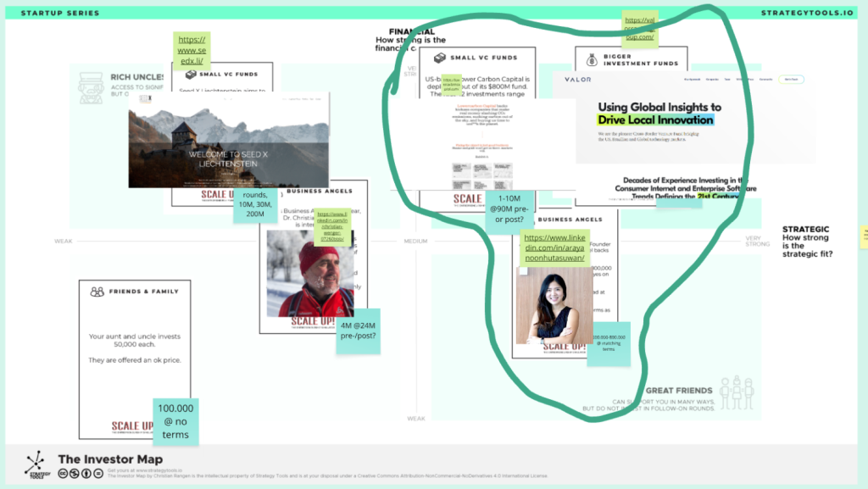Click the Creative Commons license icons
The height and width of the screenshot is (489, 868).
[x=80, y=473]
